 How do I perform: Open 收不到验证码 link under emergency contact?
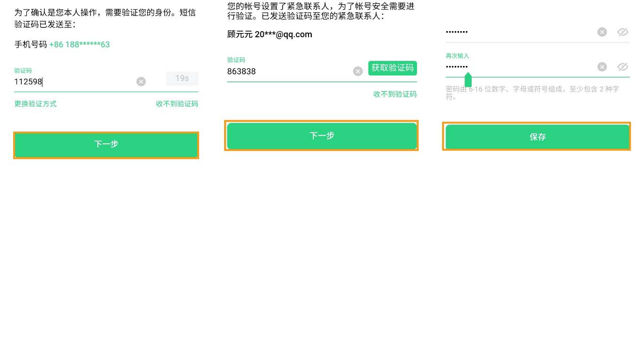(395, 94)
